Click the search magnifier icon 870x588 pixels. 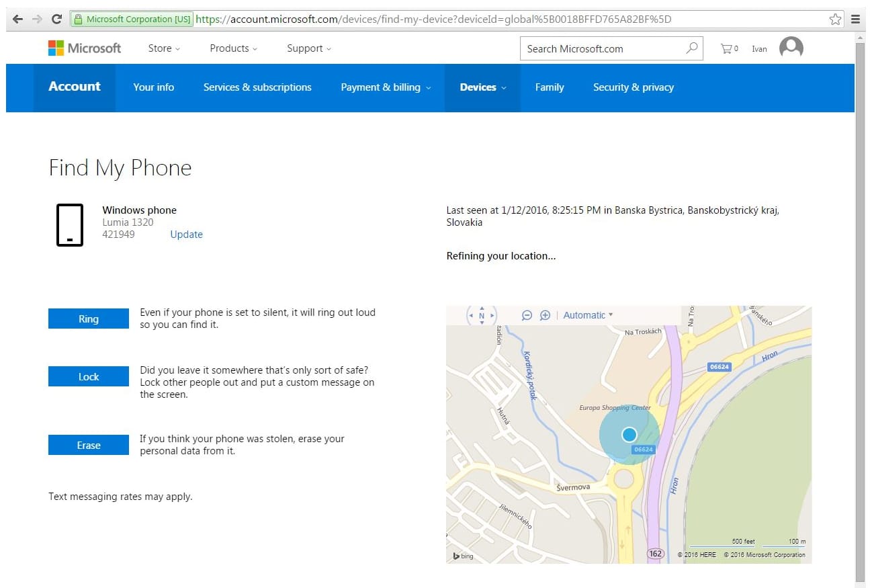(691, 48)
